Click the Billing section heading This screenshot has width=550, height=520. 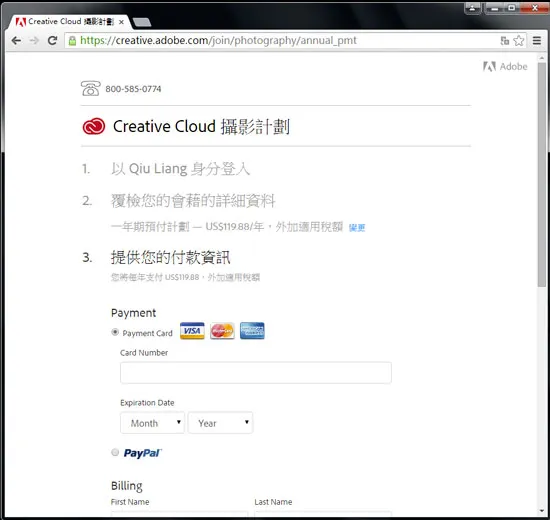[127, 486]
